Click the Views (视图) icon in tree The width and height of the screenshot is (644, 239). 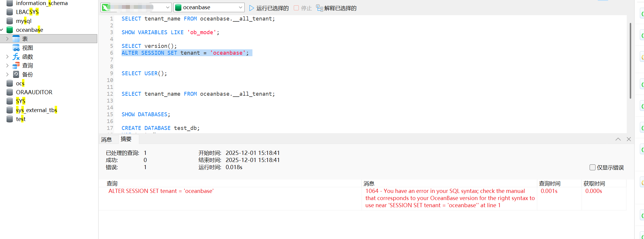click(x=16, y=48)
